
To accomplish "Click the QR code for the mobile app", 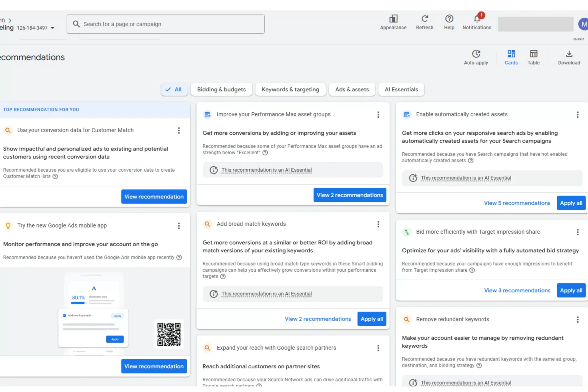I will (x=169, y=335).
